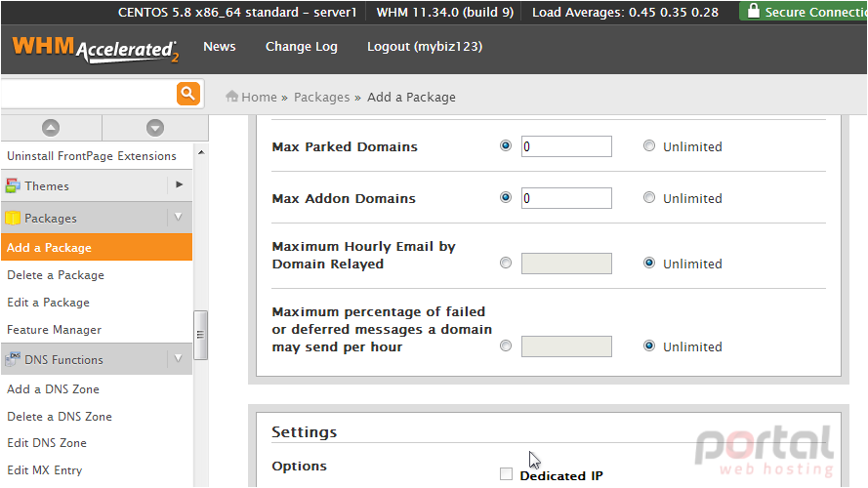868x488 pixels.
Task: Expand the Themes submenu arrow
Action: [179, 184]
